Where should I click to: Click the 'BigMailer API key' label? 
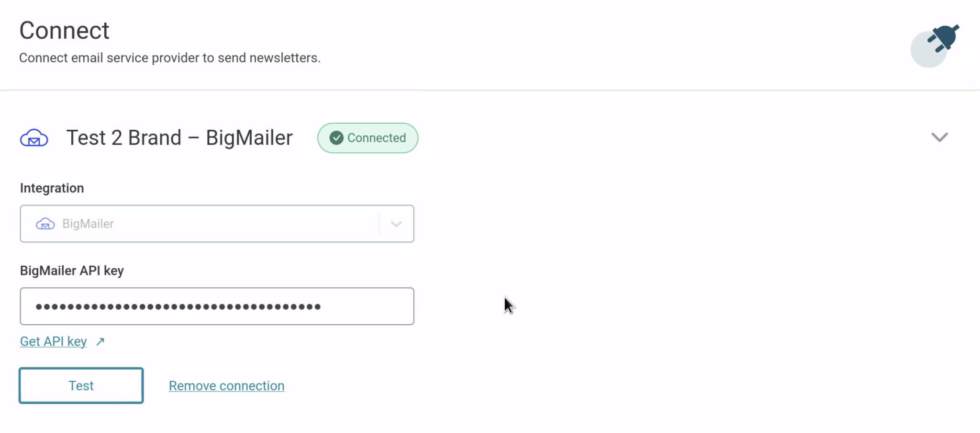[72, 271]
